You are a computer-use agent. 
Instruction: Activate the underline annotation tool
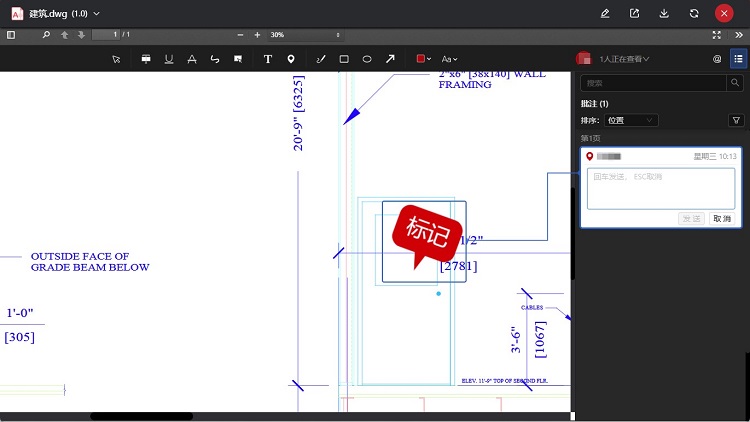[x=168, y=59]
